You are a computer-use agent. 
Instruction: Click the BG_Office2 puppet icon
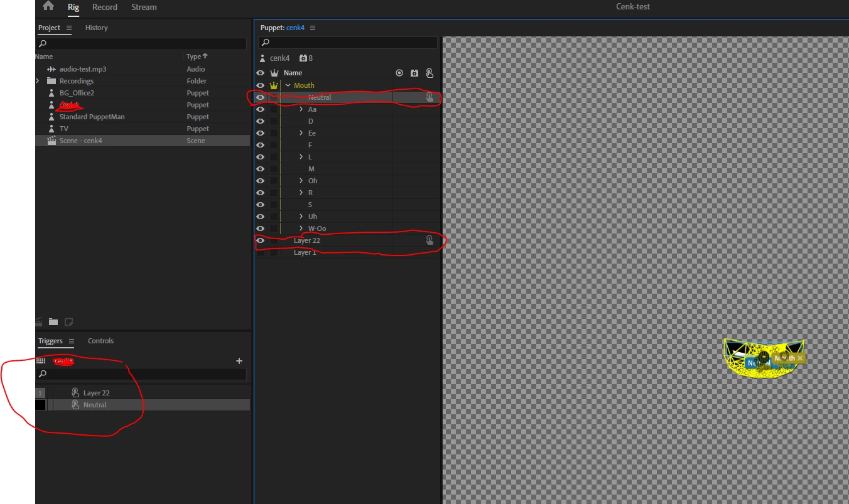click(x=51, y=93)
